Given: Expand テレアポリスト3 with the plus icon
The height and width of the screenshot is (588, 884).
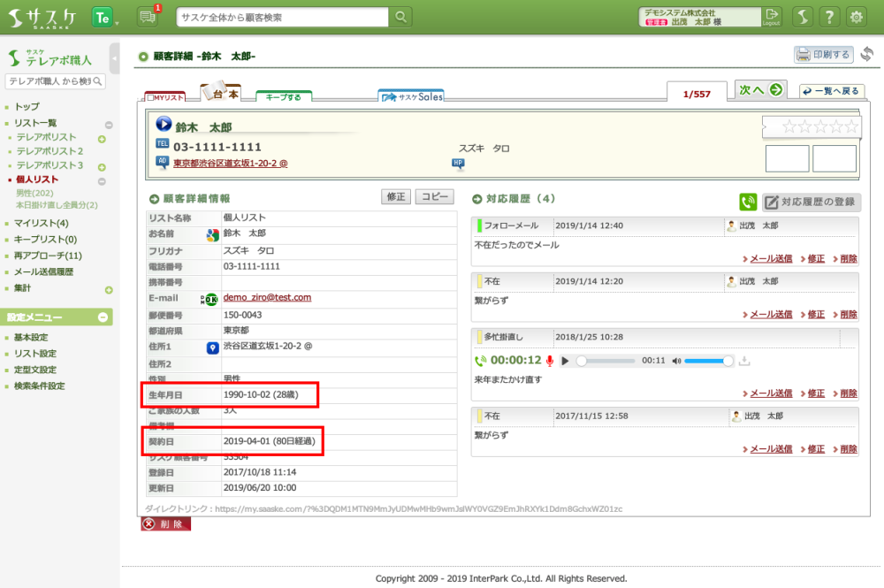Looking at the screenshot, I should pyautogui.click(x=102, y=167).
